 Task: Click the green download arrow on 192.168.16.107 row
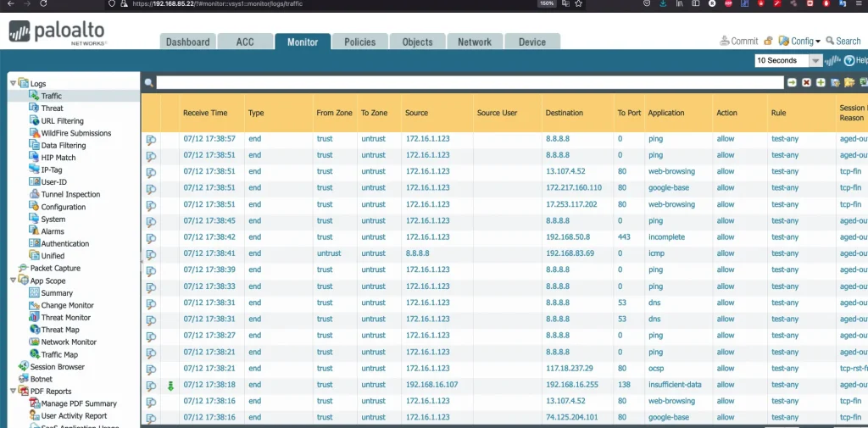point(170,386)
